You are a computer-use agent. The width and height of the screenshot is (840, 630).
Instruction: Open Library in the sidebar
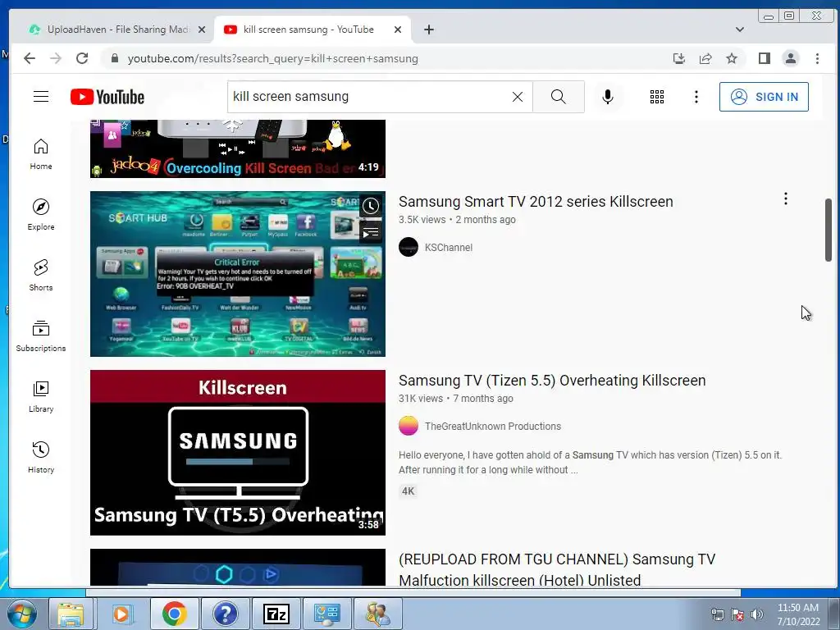41,396
